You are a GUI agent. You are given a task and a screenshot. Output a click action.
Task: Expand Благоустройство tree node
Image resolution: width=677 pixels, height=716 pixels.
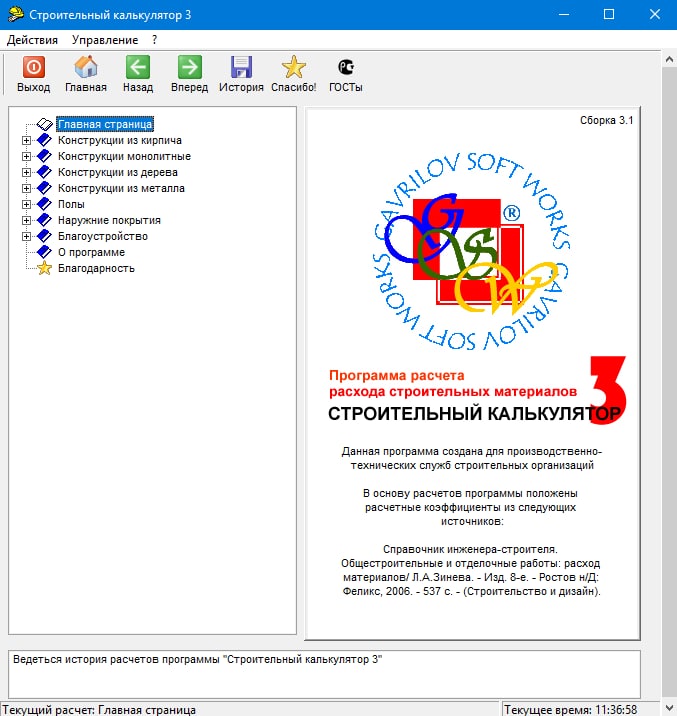pyautogui.click(x=26, y=237)
